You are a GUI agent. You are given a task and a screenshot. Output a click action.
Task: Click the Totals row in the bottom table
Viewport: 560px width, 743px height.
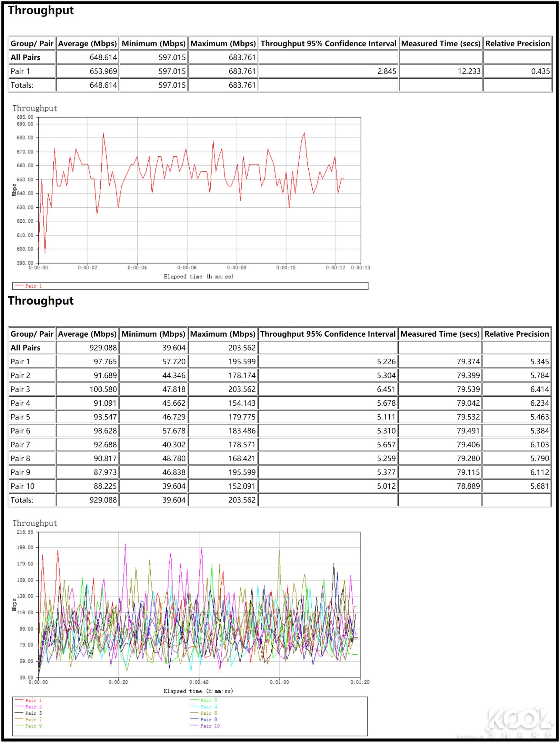(31, 500)
